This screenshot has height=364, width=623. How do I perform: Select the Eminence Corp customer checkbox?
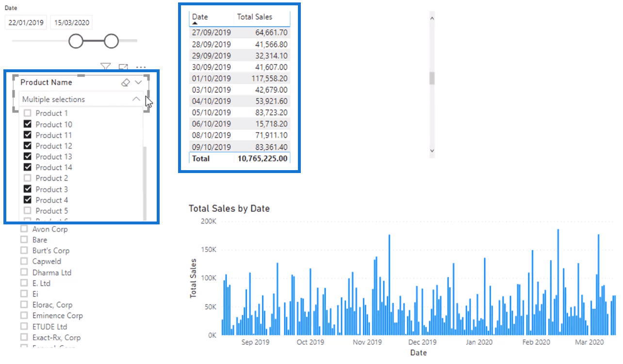[24, 315]
